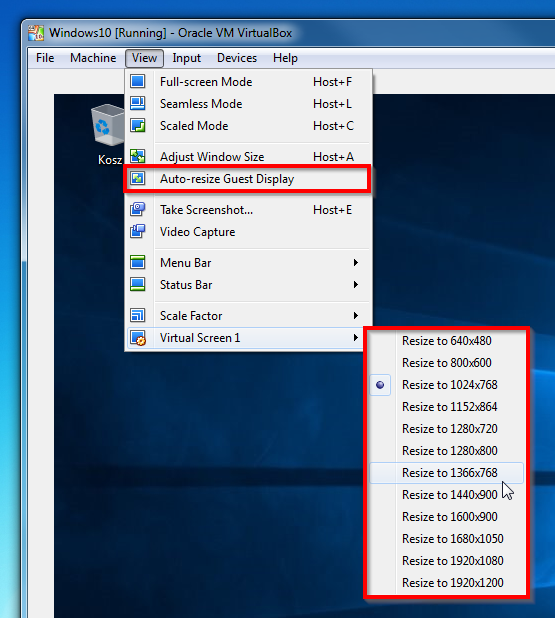Choose Full-screen Mode entry
Image resolution: width=555 pixels, height=618 pixels.
(x=248, y=82)
